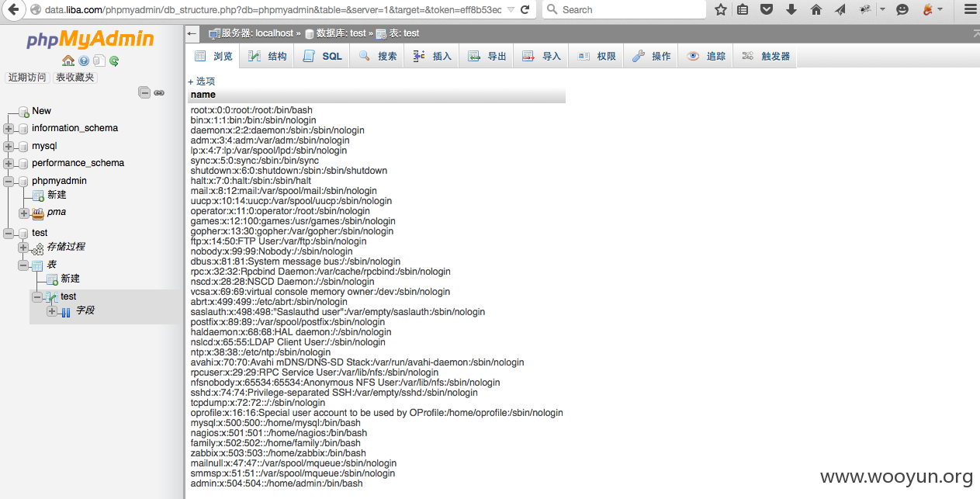Reload the navigation panel with green arrow icon
Screen dimensions: 980x499
coord(114,61)
